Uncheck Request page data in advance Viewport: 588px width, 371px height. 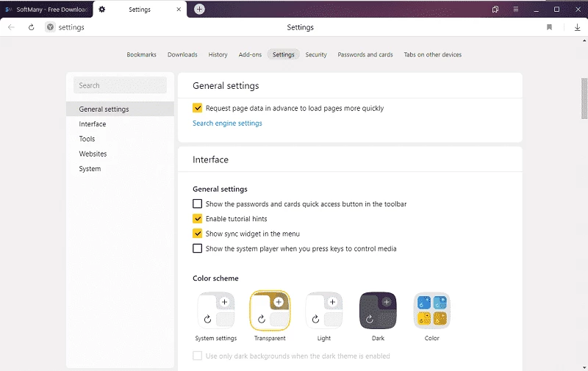tap(197, 108)
